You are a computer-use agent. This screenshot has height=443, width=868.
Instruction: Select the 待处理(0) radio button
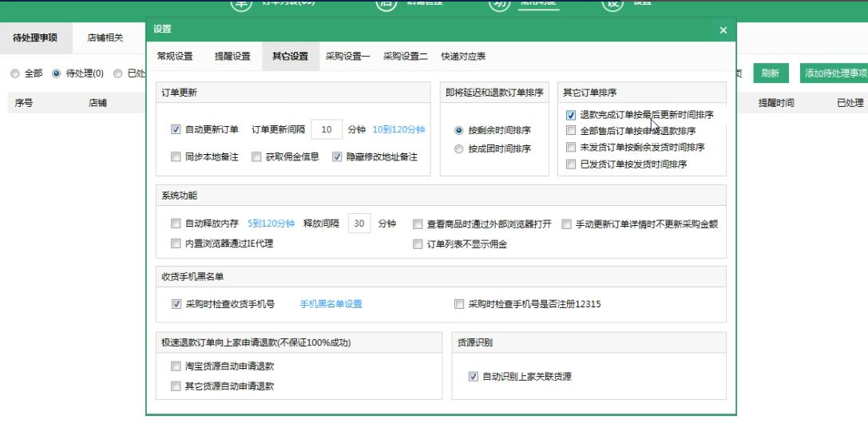pos(57,73)
